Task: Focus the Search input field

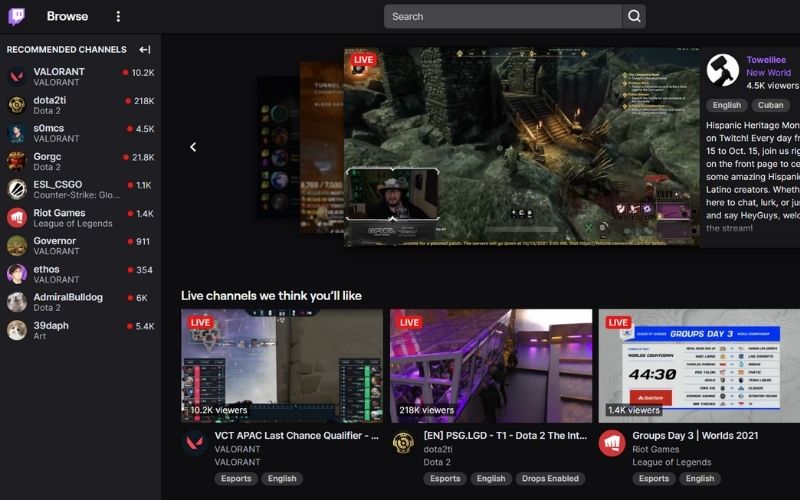Action: pyautogui.click(x=503, y=16)
